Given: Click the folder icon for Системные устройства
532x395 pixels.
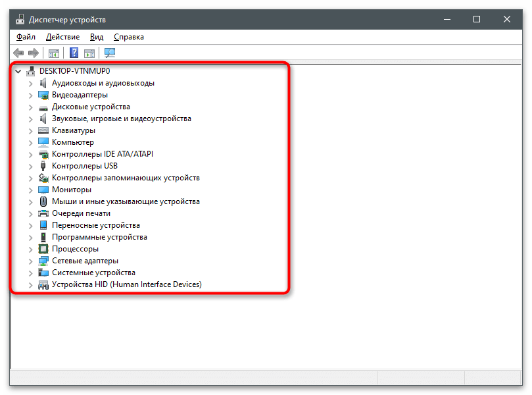Looking at the screenshot, I should 43,273.
